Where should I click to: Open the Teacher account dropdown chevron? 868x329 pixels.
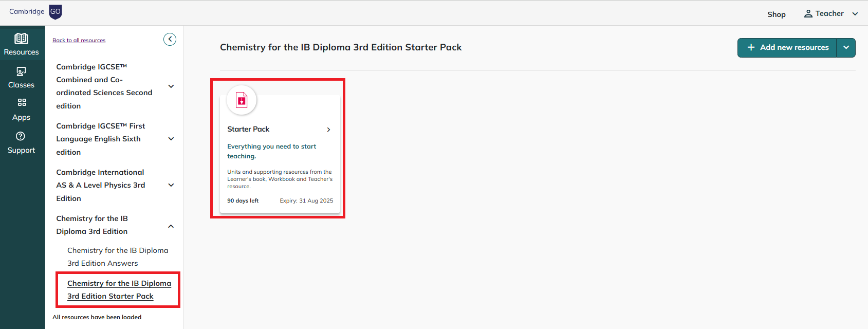pyautogui.click(x=855, y=14)
